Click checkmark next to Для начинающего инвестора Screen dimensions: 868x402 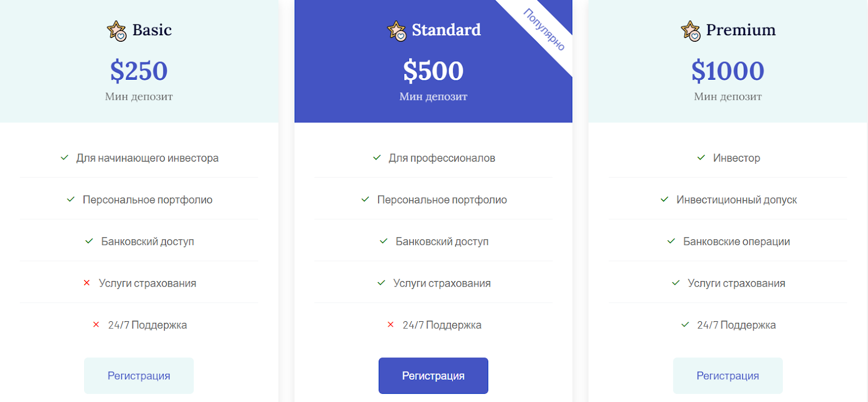coord(65,157)
